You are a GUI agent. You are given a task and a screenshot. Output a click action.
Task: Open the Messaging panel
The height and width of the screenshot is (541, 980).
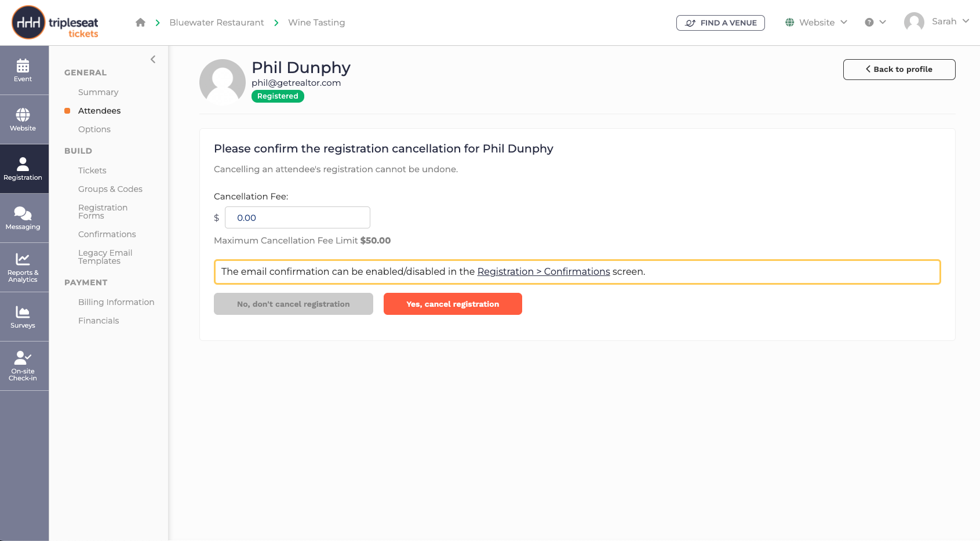[23, 217]
